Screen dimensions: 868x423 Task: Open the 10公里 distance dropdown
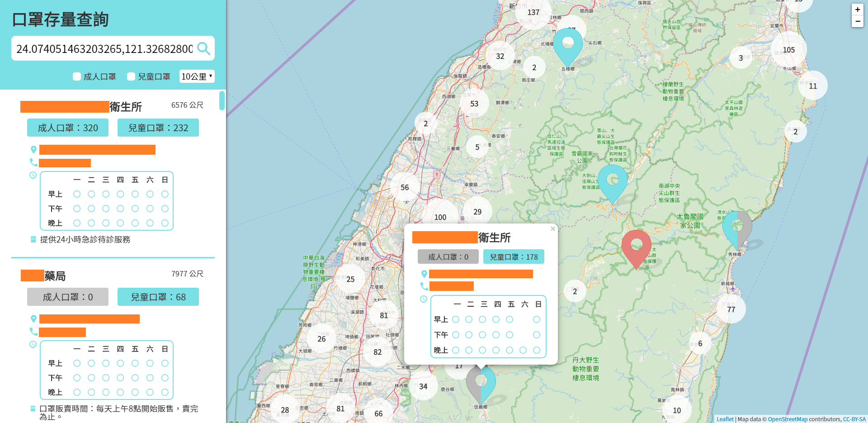tap(197, 76)
